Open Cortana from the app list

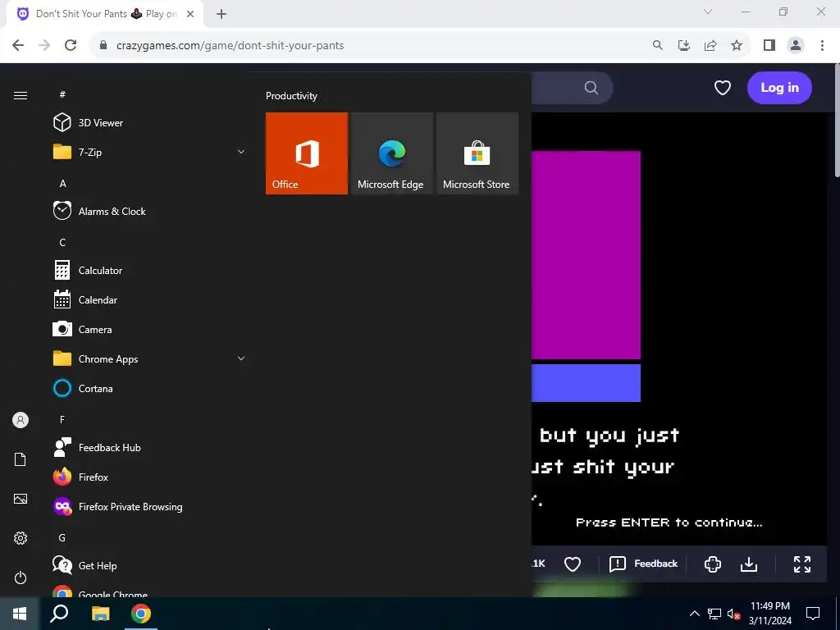click(x=149, y=388)
